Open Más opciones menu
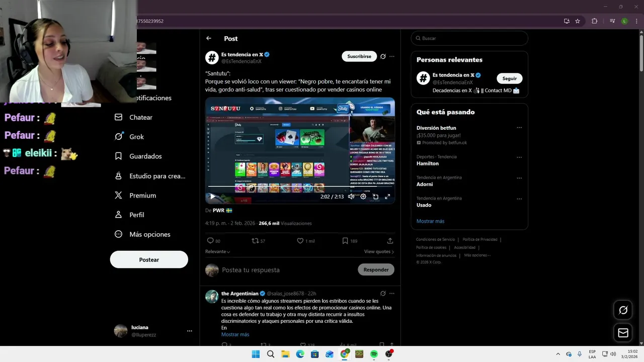Image resolution: width=644 pixels, height=362 pixels. click(x=142, y=234)
